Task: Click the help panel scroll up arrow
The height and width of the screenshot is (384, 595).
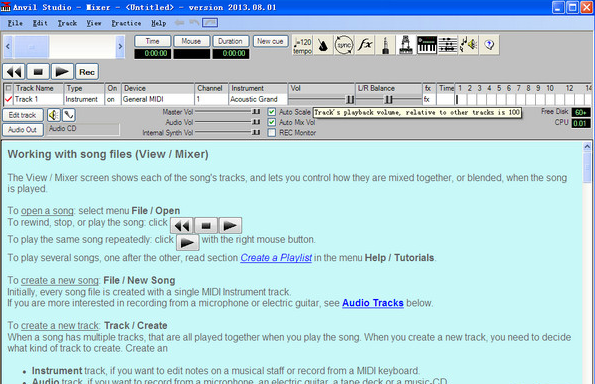Action: pyautogui.click(x=587, y=146)
